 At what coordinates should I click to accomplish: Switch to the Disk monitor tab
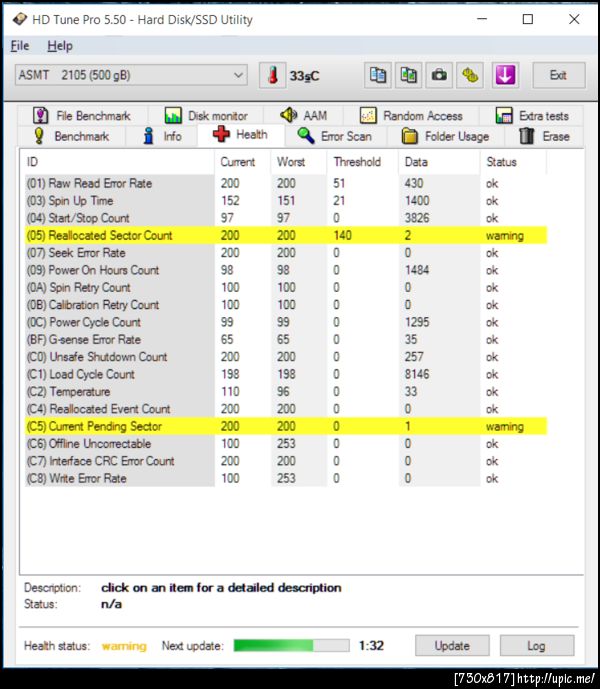(x=206, y=116)
